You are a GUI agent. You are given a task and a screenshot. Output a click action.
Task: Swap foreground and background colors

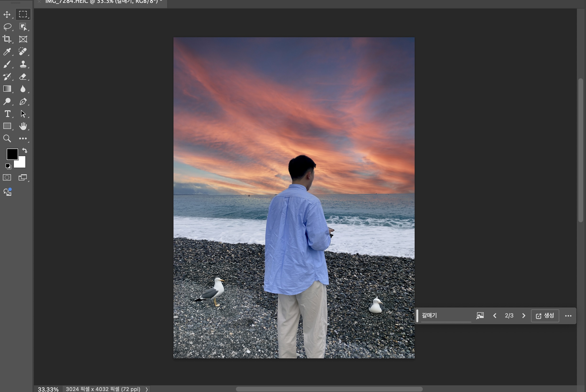[x=25, y=150]
